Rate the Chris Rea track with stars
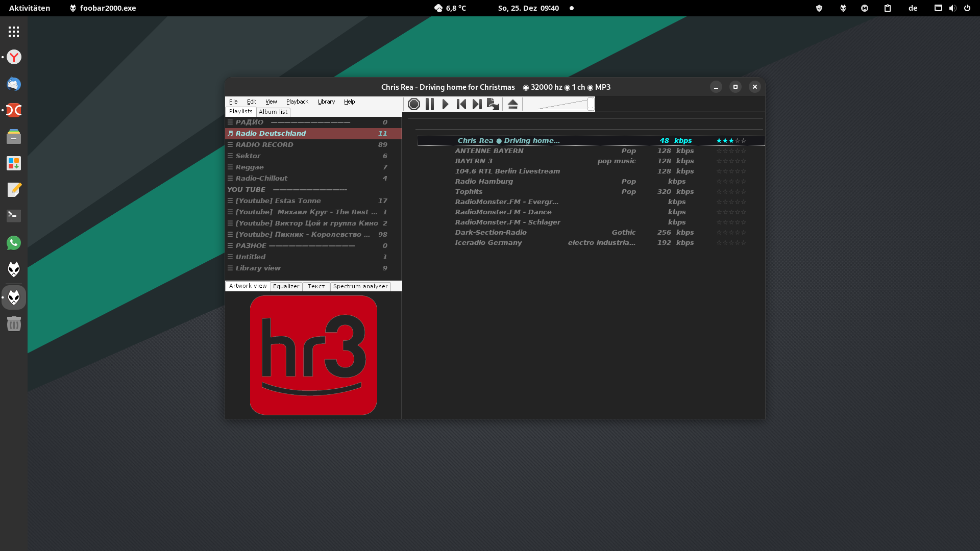This screenshot has width=980, height=551. click(731, 140)
